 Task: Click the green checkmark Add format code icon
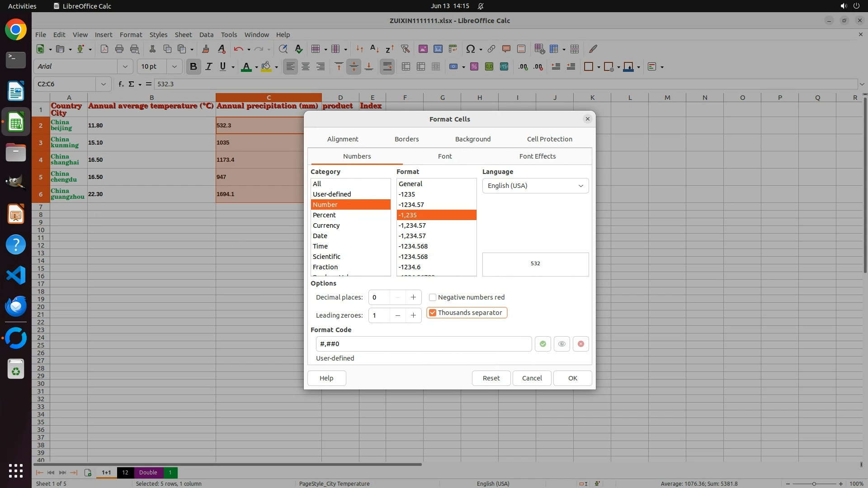[x=542, y=344]
